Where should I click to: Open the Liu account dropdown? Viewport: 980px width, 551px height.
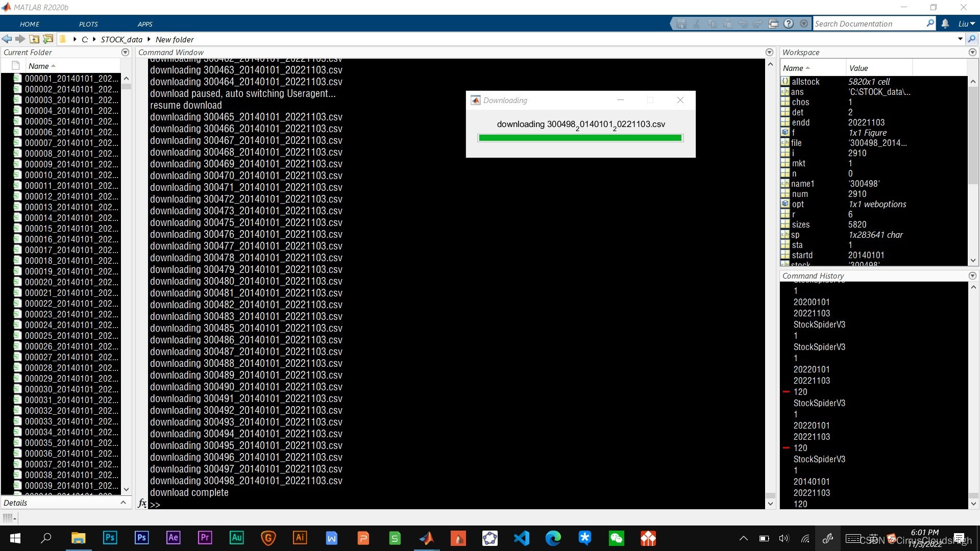click(966, 24)
